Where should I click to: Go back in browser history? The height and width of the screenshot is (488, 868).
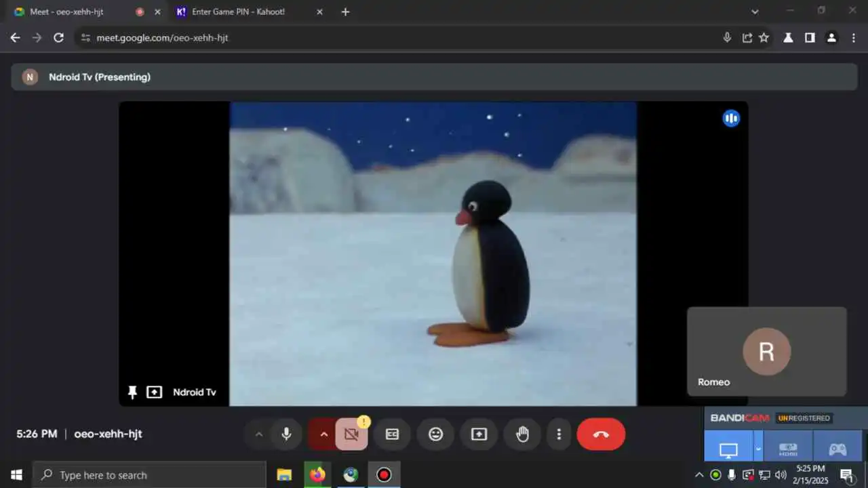tap(16, 38)
